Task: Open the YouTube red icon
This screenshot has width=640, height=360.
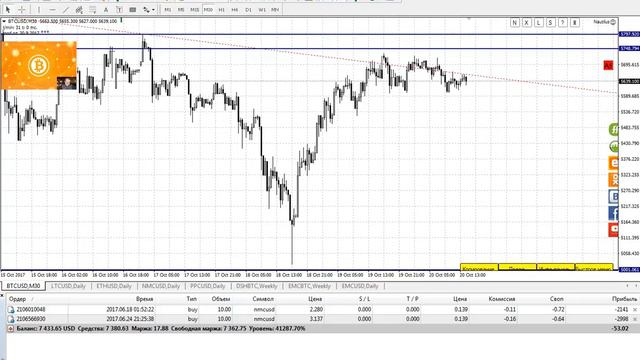Action: 614,229
